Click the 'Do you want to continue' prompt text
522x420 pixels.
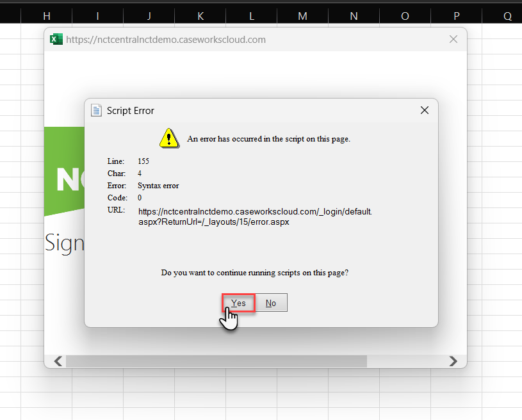[254, 272]
